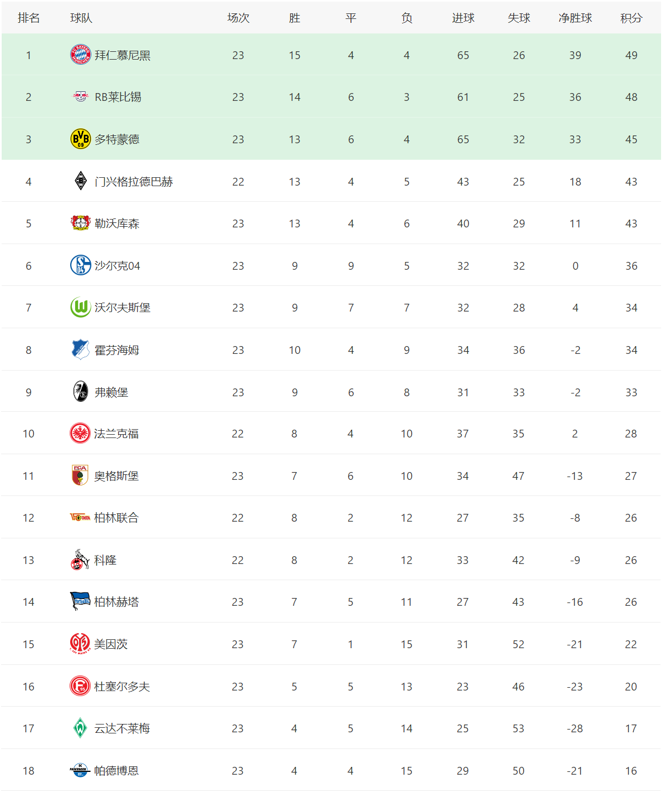Open the 帕德博恩 team name link
Image resolution: width=670 pixels, height=812 pixels.
[x=116, y=771]
